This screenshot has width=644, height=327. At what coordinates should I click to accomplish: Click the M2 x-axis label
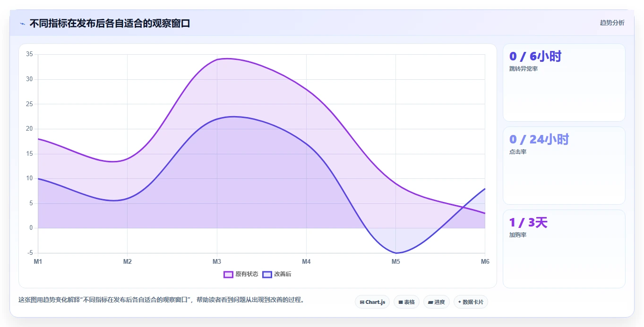point(127,261)
